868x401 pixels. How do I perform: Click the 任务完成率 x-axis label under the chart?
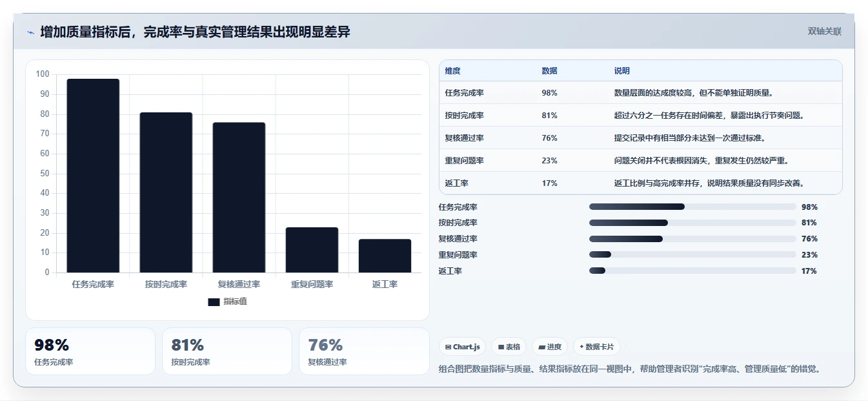[93, 284]
